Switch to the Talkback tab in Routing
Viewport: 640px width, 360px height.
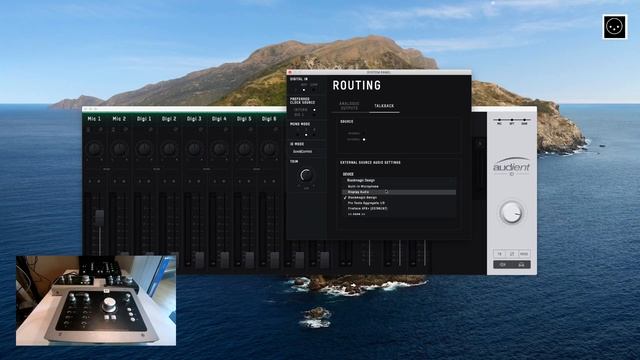(x=384, y=106)
